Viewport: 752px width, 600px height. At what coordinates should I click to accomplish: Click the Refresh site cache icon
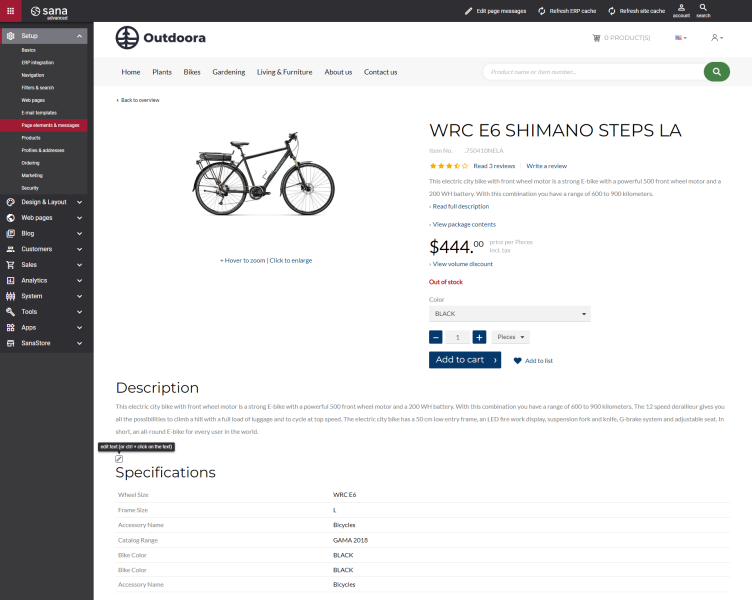point(612,11)
